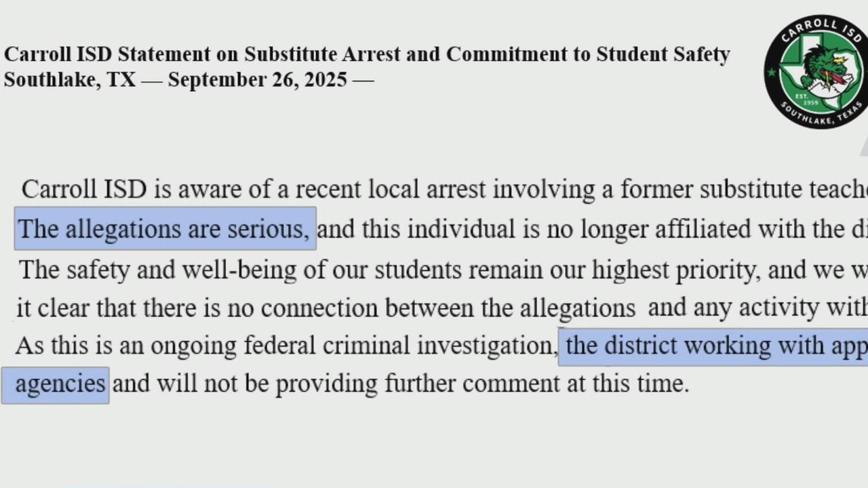Image resolution: width=868 pixels, height=488 pixels.
Task: Click the highlighted "The allegations are serious," text
Action: 164,229
